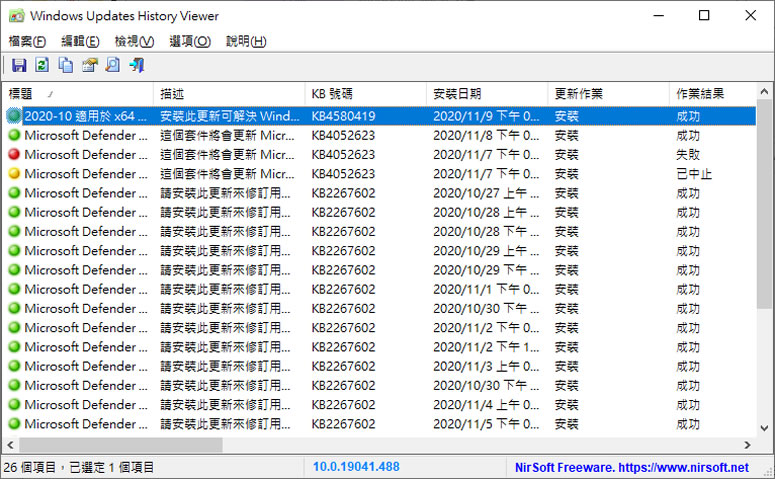
Task: Click the Refresh toolbar icon
Action: (x=42, y=66)
